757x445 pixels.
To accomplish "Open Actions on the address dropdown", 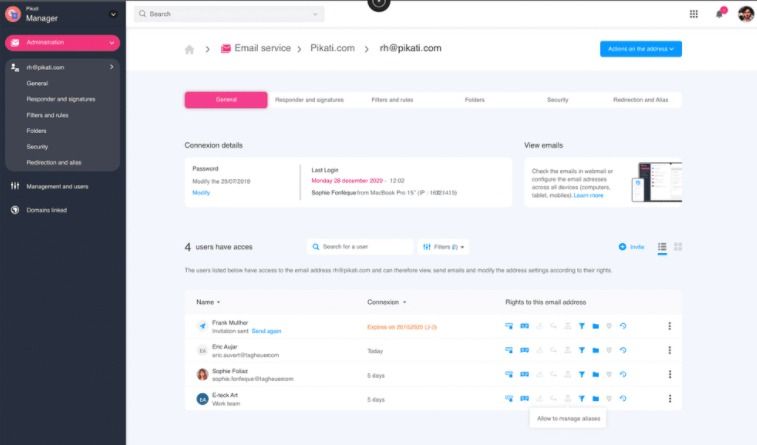I will tap(641, 49).
